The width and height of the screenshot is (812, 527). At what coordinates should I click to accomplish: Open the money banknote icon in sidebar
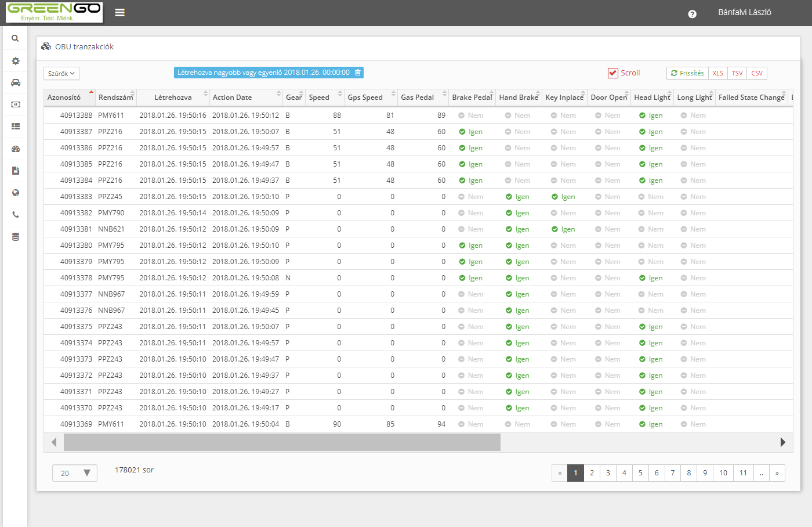click(16, 104)
